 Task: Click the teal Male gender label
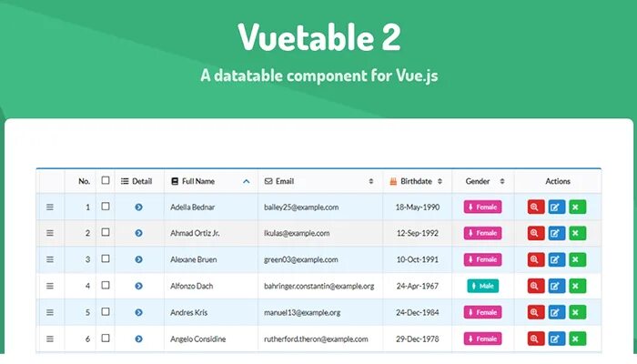click(482, 286)
